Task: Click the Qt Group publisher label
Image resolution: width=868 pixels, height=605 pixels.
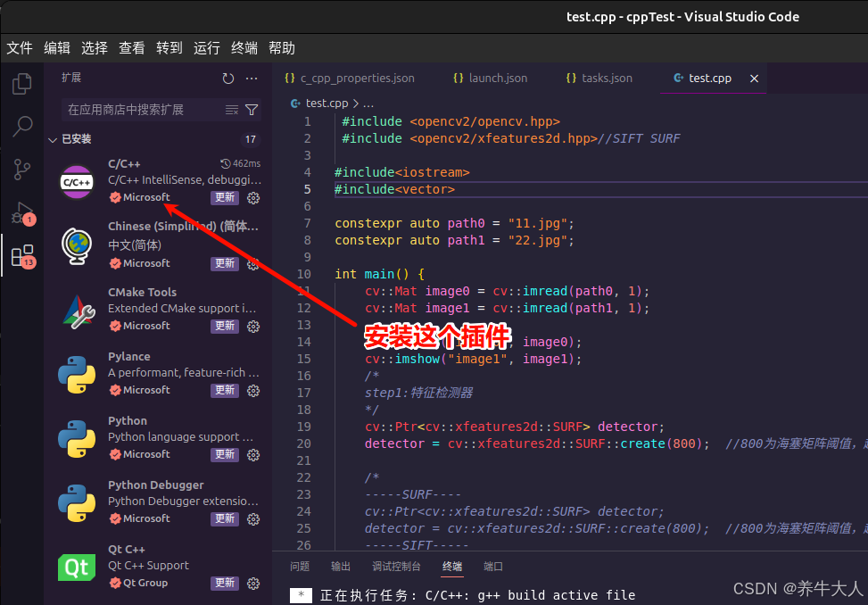Action: (x=145, y=583)
